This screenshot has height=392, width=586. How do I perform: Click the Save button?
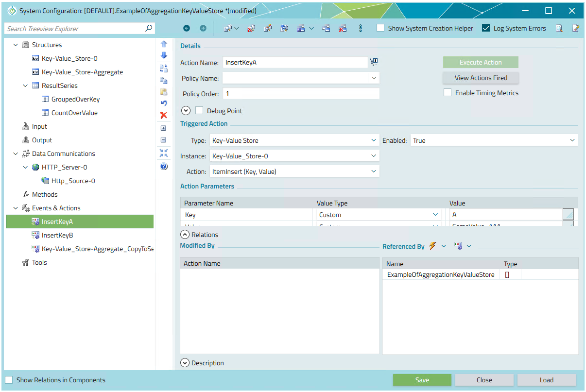[x=422, y=380]
